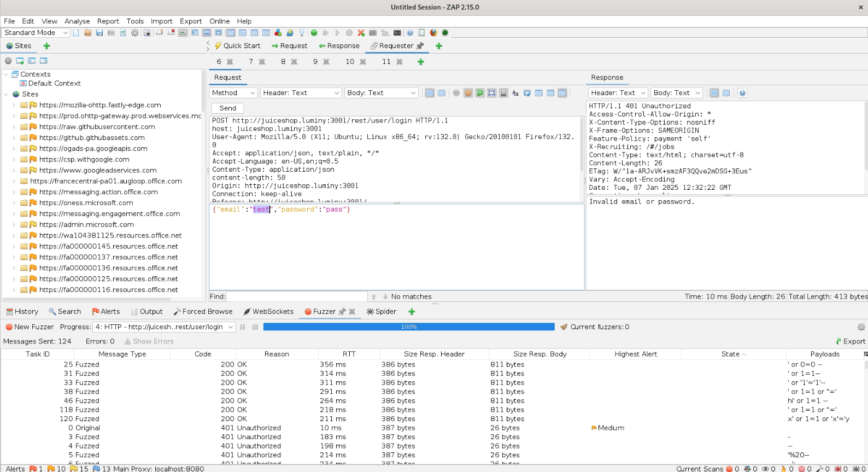Open the response Body: Text dropdown

point(676,93)
